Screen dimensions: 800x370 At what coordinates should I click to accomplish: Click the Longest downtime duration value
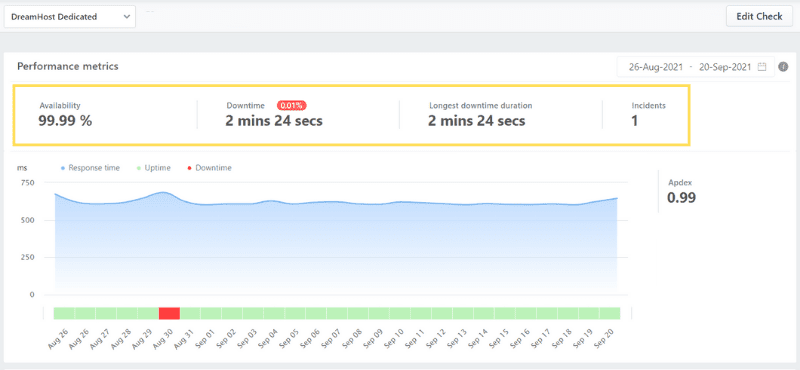pyautogui.click(x=477, y=121)
